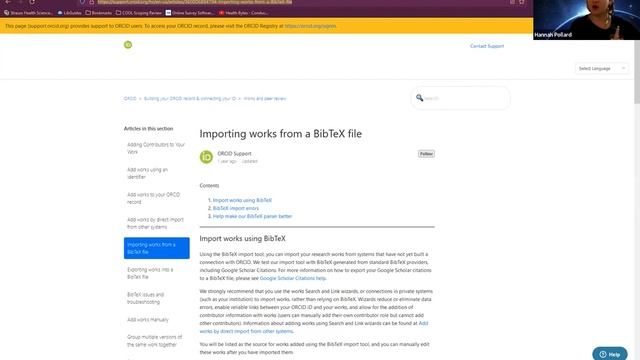
Task: Open 'Works and peer review' breadcrumb
Action: tap(264, 98)
